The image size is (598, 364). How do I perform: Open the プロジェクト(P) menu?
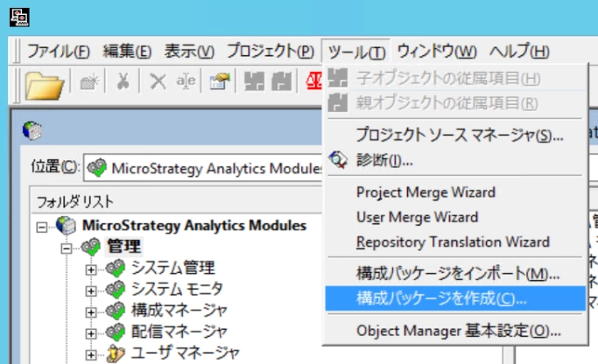[271, 52]
